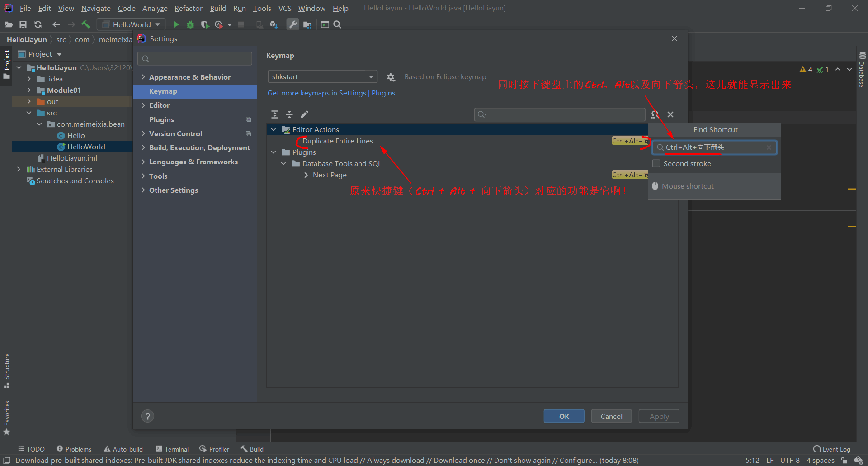Open Search Everywhere magnifier icon

click(337, 24)
